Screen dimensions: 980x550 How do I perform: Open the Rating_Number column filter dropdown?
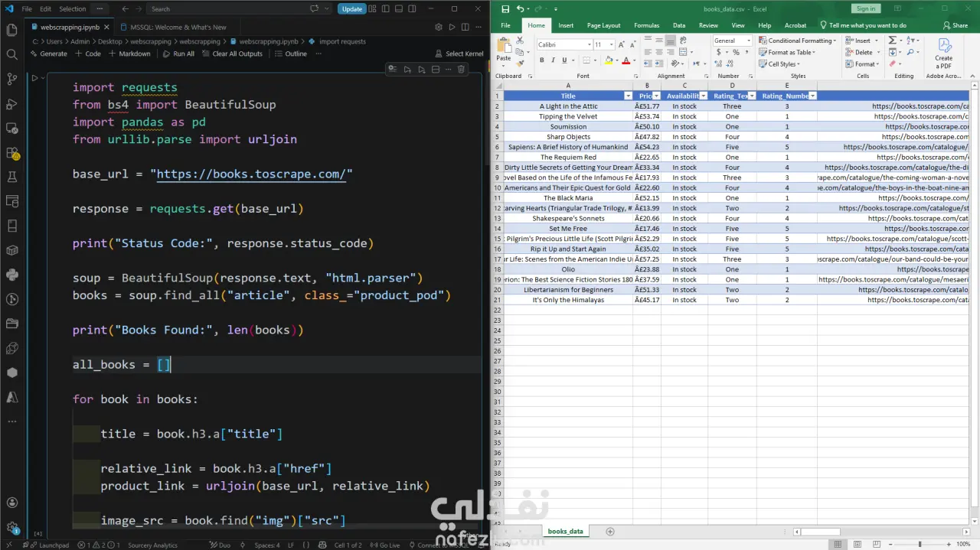(812, 96)
